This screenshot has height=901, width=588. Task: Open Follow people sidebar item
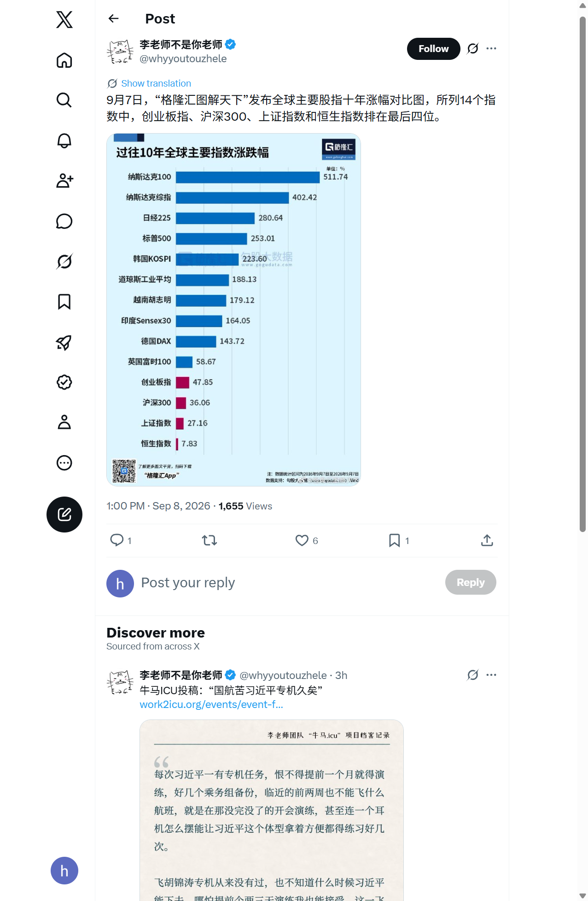pyautogui.click(x=64, y=181)
